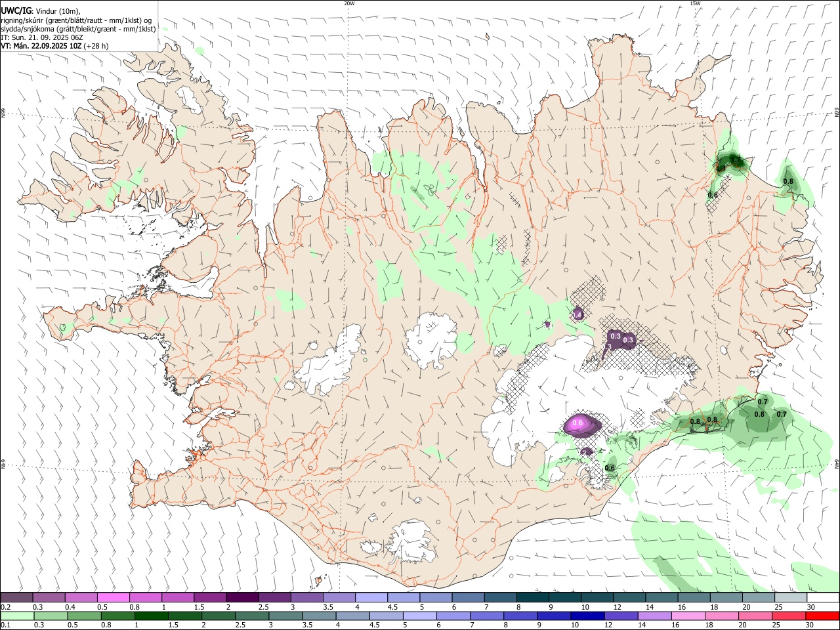The width and height of the screenshot is (840, 630).
Task: Click the 0.6 label in northeast hatched area
Action: coord(713,195)
